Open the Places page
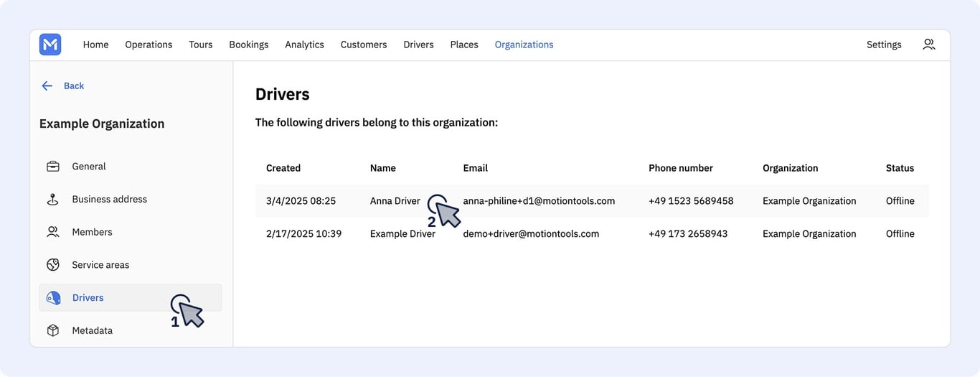The width and height of the screenshot is (980, 377). tap(464, 45)
